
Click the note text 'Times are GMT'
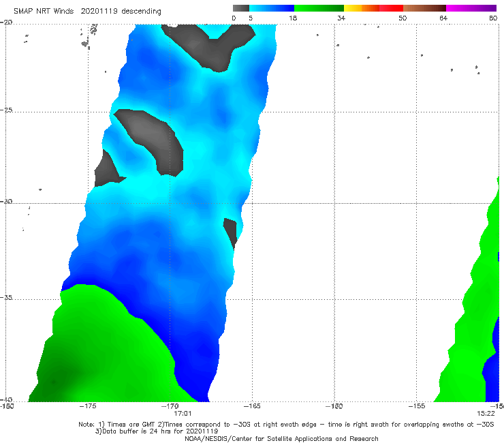coord(131,425)
